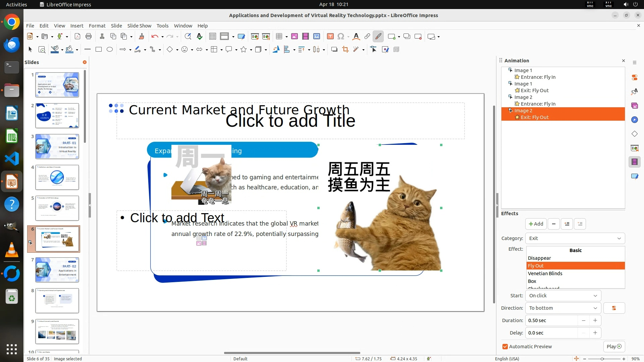The image size is (644, 362).
Task: Open the Category dropdown showing Exit
Action: tap(575, 238)
